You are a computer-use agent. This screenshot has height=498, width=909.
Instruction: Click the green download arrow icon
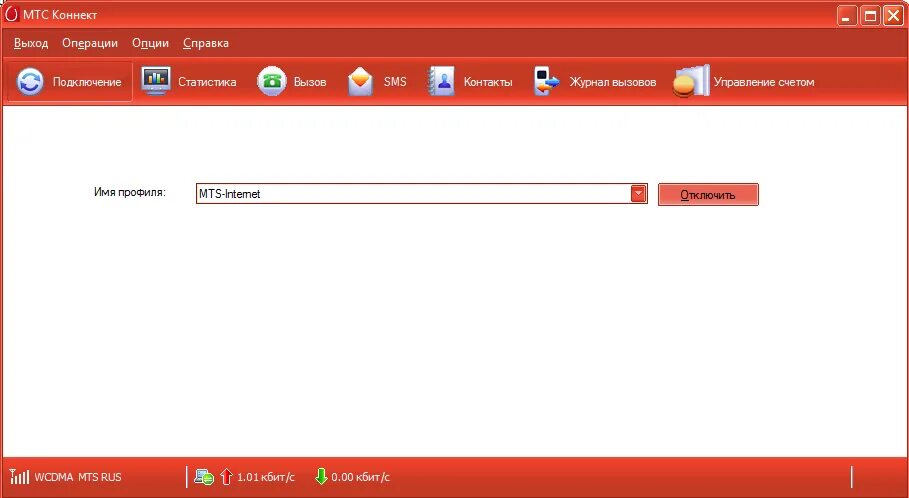[321, 477]
